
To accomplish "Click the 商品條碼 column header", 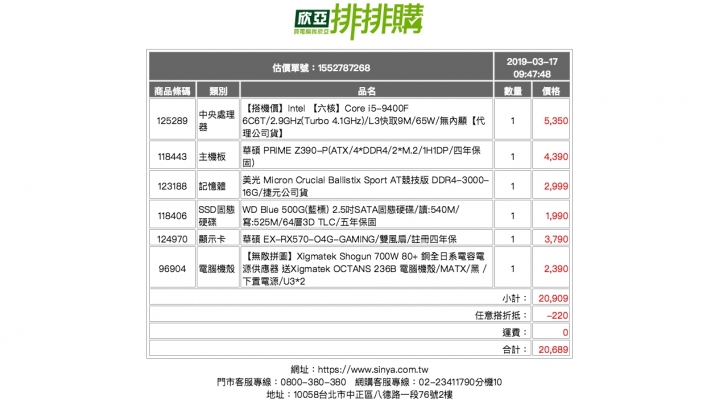I will pos(172,91).
